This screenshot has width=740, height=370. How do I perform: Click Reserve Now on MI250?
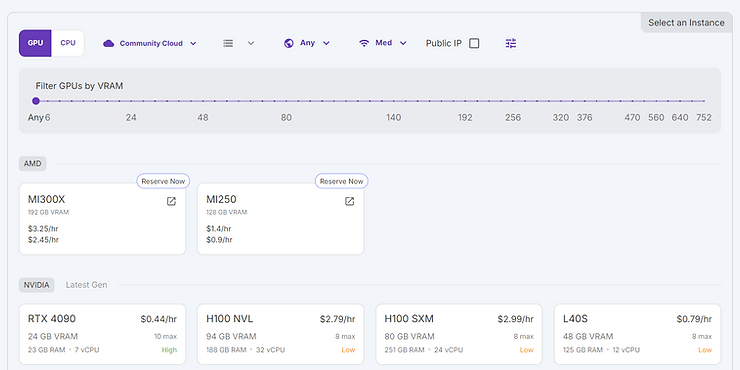click(342, 181)
